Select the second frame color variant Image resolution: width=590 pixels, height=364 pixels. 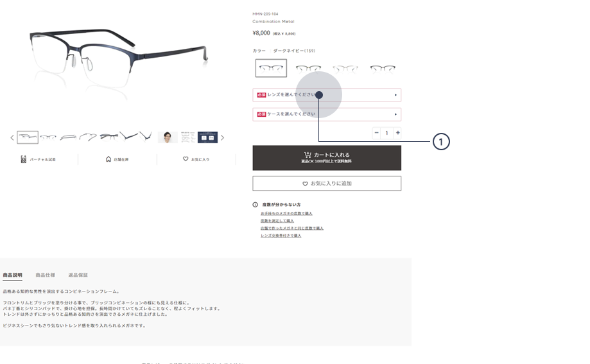click(308, 68)
